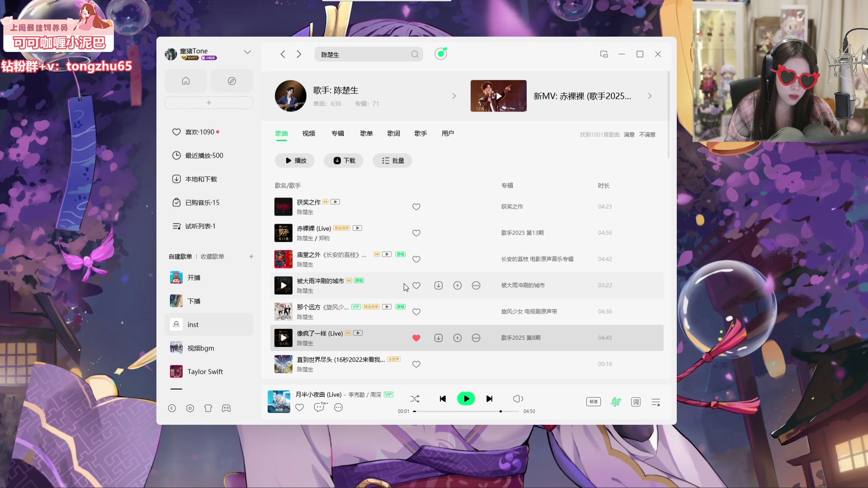Add 被大雨冲刷的城市 to playlist
Viewport: 868px width, 488px height.
458,286
